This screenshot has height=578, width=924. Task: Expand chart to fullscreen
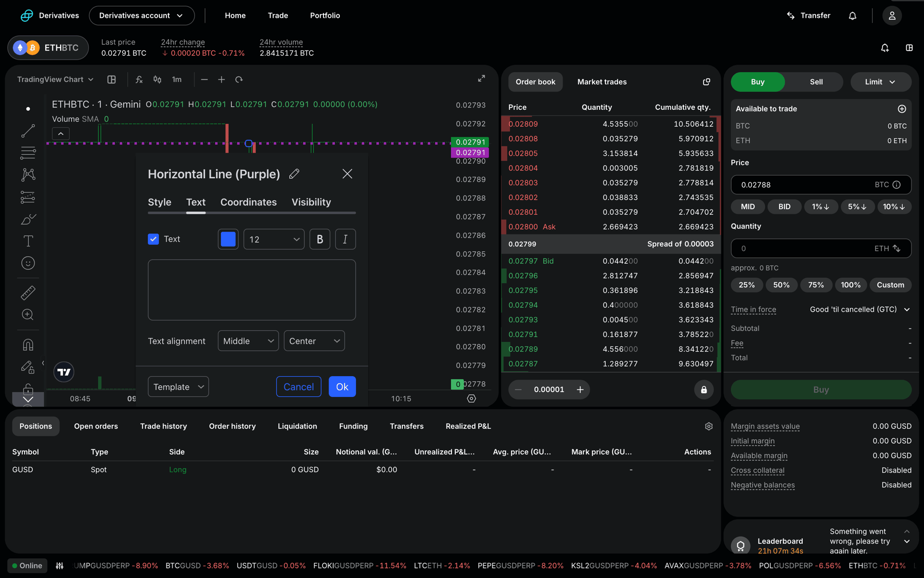click(481, 79)
